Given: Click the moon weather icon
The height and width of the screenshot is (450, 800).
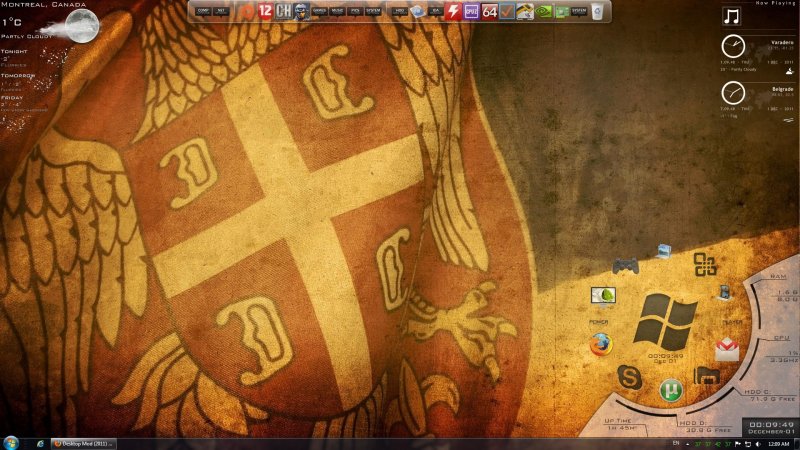Looking at the screenshot, I should pos(82,26).
